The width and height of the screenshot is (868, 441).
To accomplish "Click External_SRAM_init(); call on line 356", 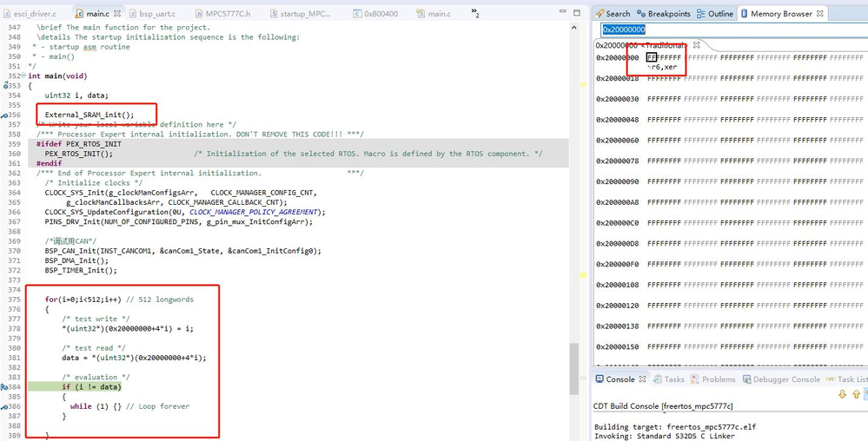I will click(89, 115).
